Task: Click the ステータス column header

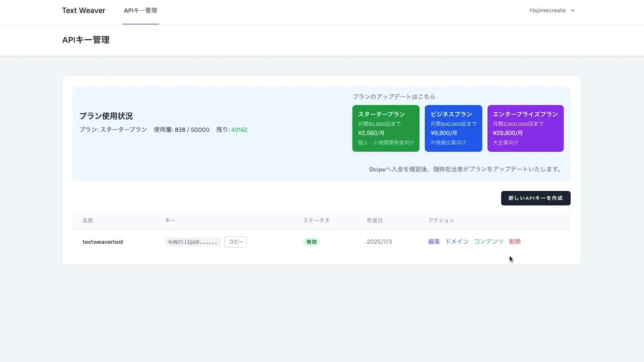Action: 316,221
